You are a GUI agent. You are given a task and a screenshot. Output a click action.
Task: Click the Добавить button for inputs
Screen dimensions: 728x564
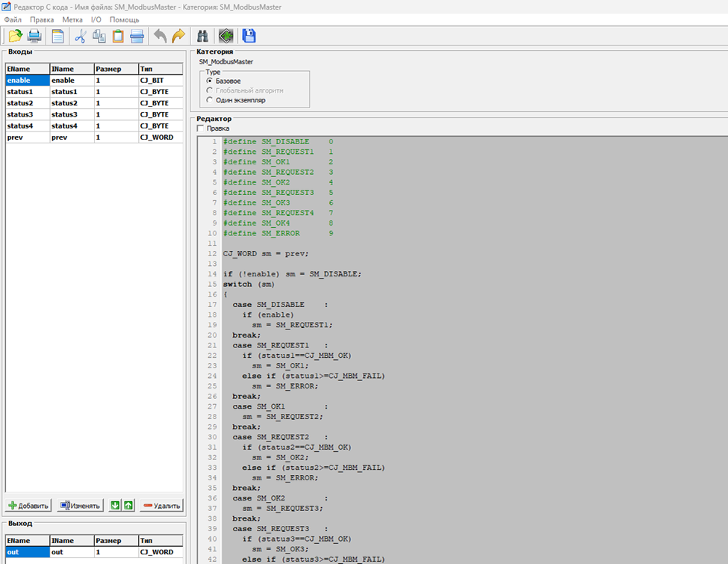click(28, 506)
